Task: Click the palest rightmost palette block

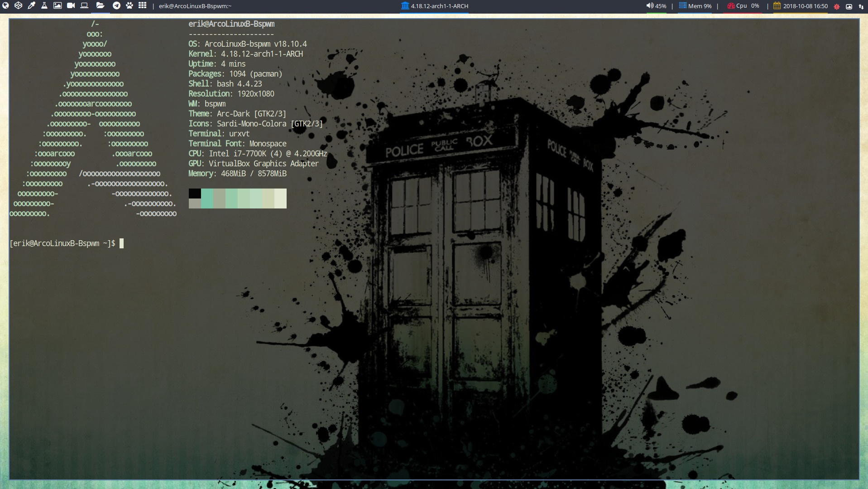Action: (280, 199)
